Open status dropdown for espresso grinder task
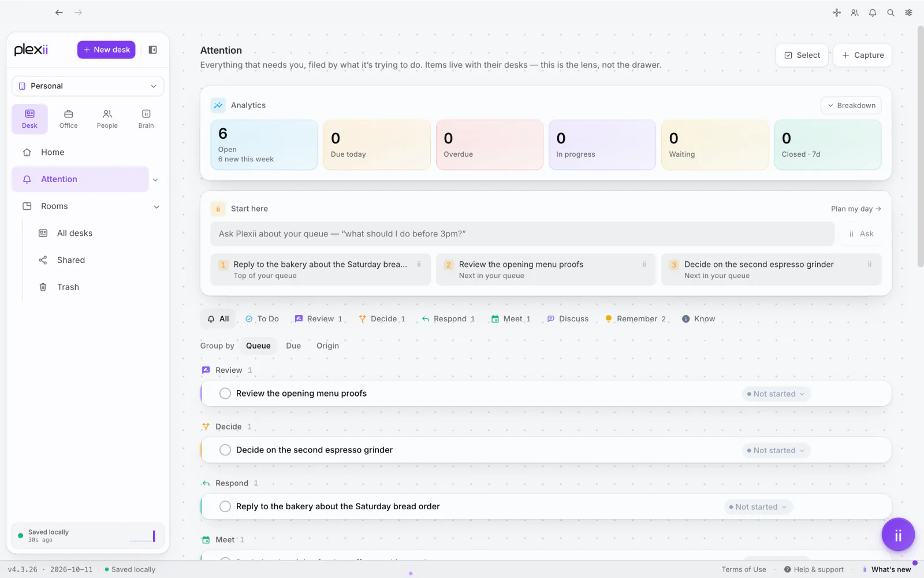 click(776, 451)
